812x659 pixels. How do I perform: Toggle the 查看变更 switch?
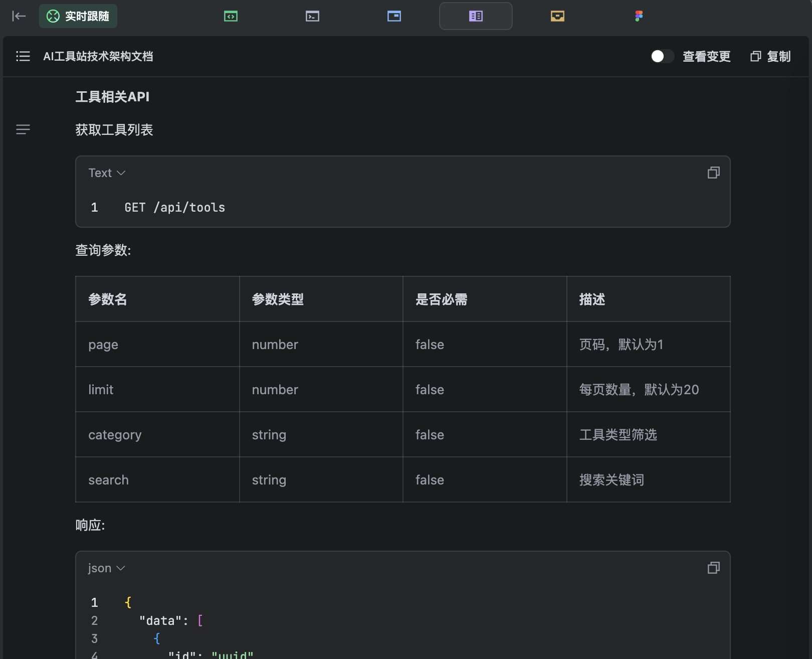coord(662,56)
